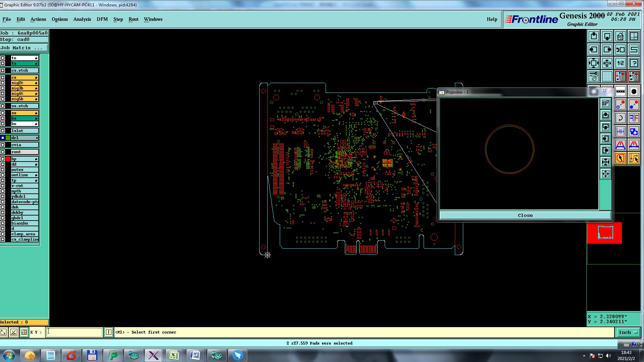
Task: Open the Analysis menu
Action: tap(82, 19)
